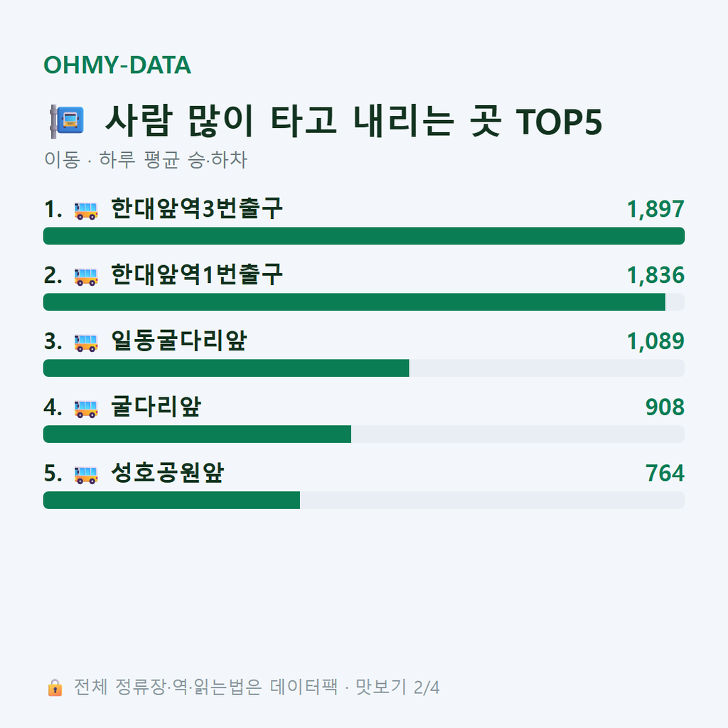728x728 pixels.
Task: Click the 1,089 ridership value
Action: [655, 341]
